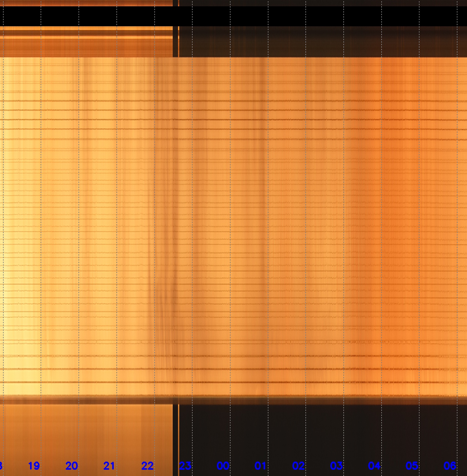This screenshot has height=476, width=467.
Task: Click the 23 hour label
Action: coord(185,466)
